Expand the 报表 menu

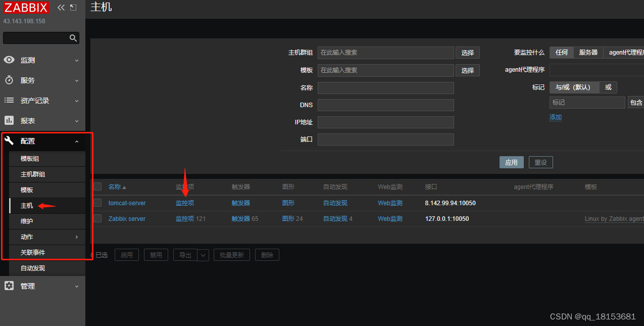click(x=77, y=121)
